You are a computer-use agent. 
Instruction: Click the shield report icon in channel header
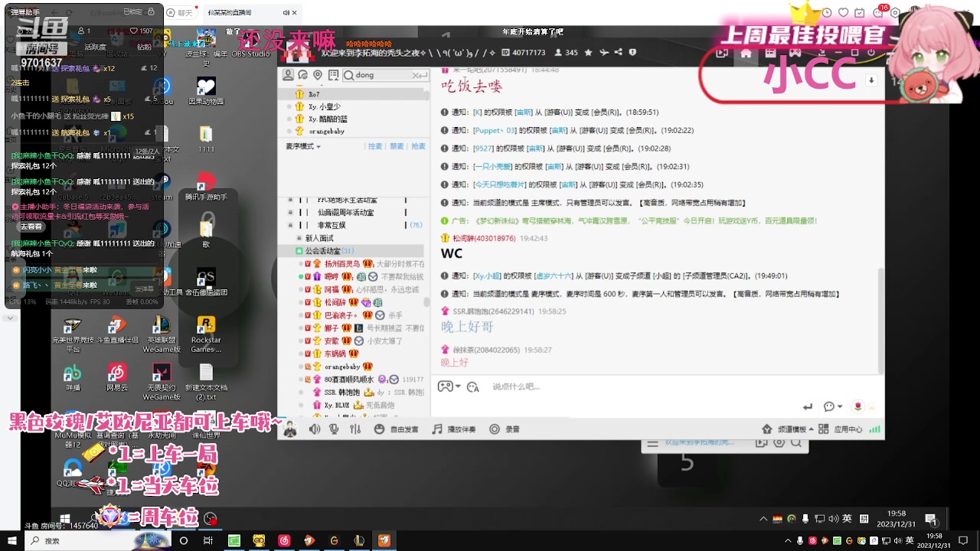point(632,53)
